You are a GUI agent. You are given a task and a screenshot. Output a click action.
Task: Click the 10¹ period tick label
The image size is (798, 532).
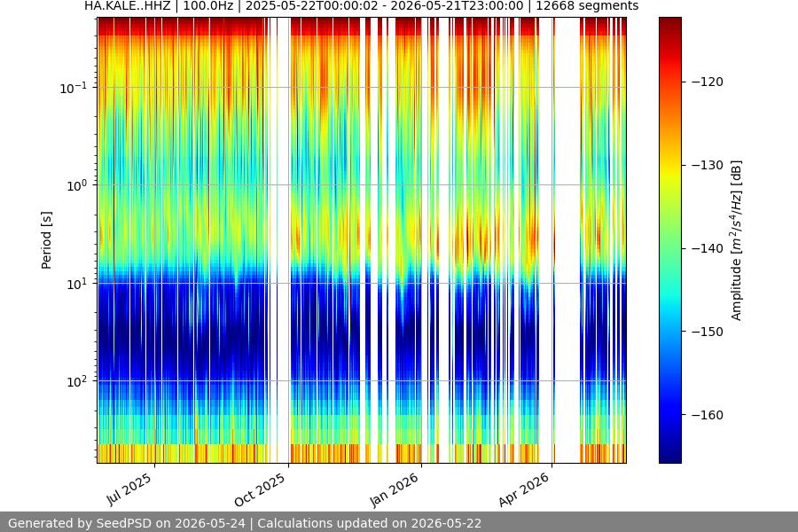pyautogui.click(x=76, y=284)
